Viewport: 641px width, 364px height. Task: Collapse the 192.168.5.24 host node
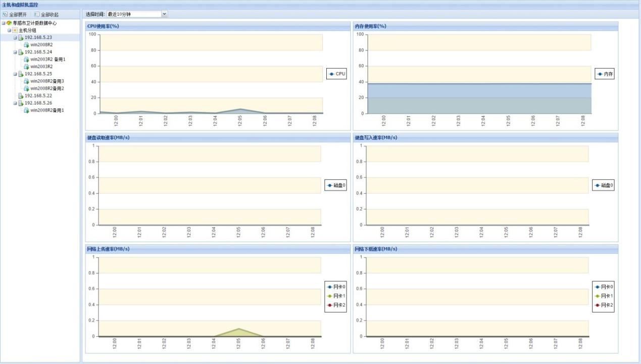(15, 52)
